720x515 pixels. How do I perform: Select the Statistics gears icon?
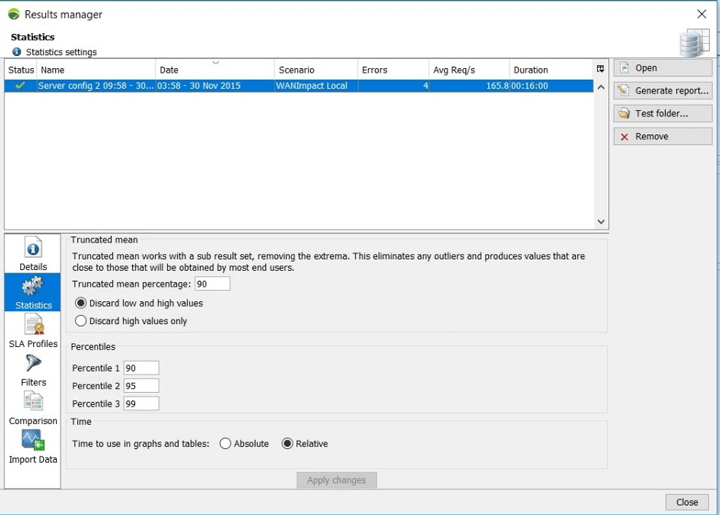click(33, 286)
